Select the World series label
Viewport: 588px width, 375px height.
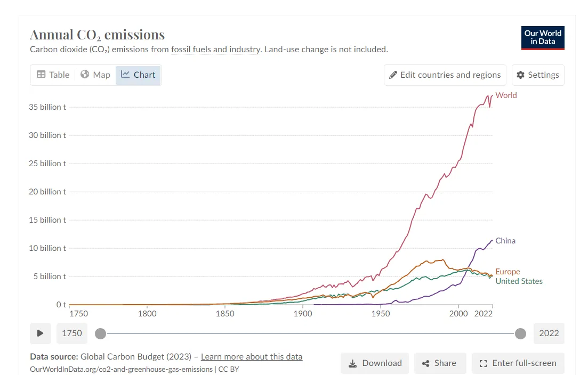[x=506, y=95]
